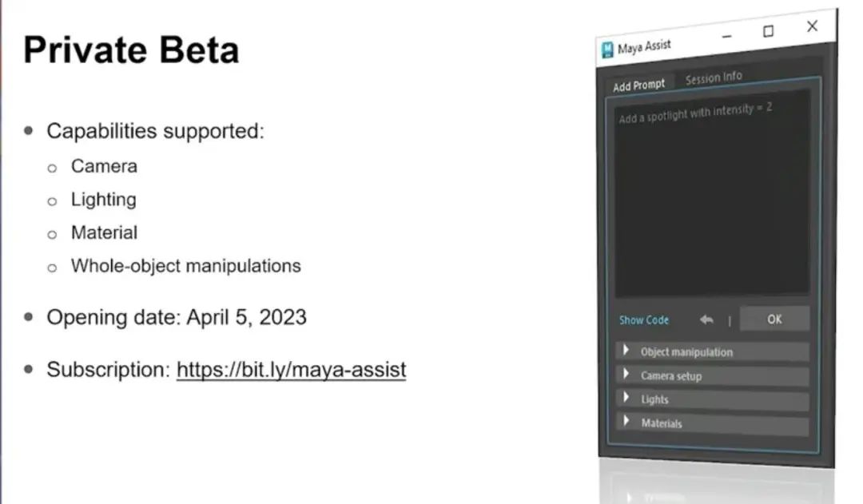Image resolution: width=863 pixels, height=504 pixels.
Task: Close the Maya Assist window
Action: (812, 26)
